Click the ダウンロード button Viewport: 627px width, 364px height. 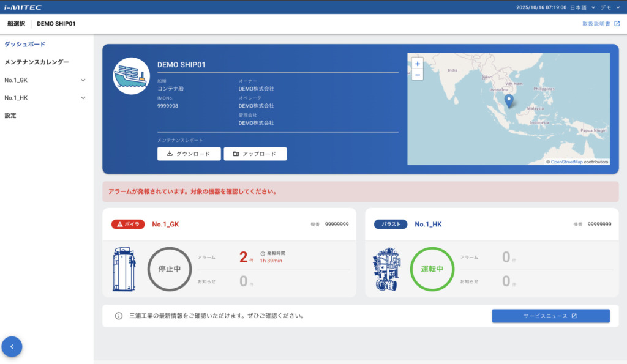tap(188, 154)
